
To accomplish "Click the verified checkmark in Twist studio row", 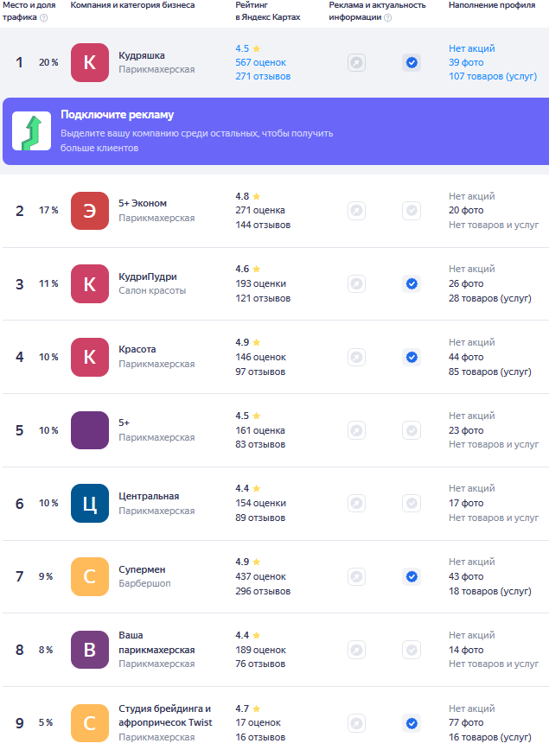I will [x=412, y=723].
